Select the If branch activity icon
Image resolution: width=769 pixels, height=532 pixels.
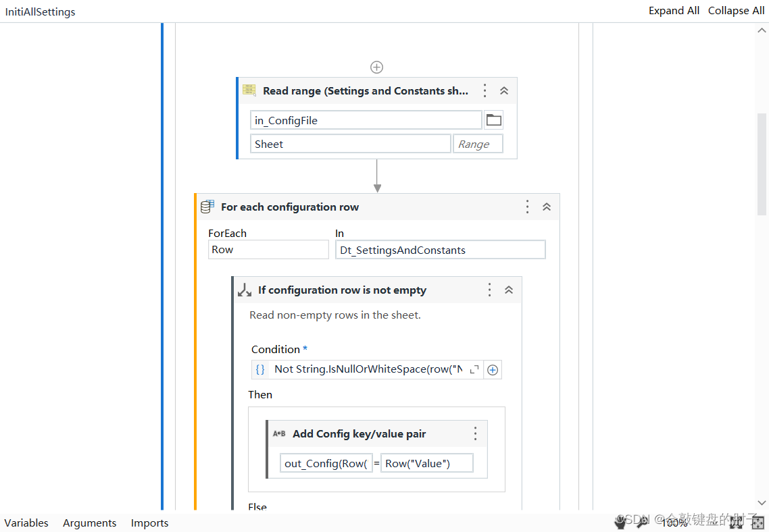pyautogui.click(x=244, y=289)
